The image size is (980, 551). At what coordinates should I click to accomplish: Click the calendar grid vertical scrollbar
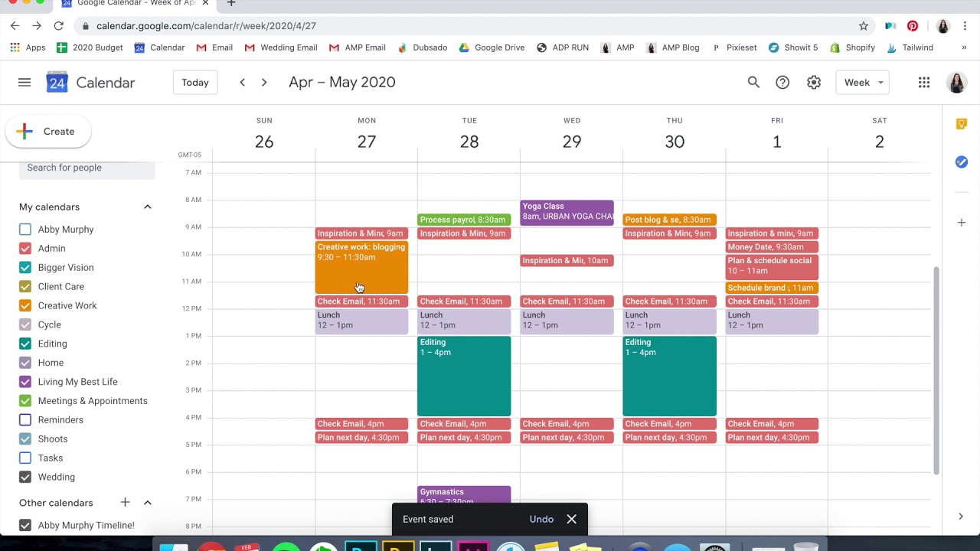tap(936, 371)
